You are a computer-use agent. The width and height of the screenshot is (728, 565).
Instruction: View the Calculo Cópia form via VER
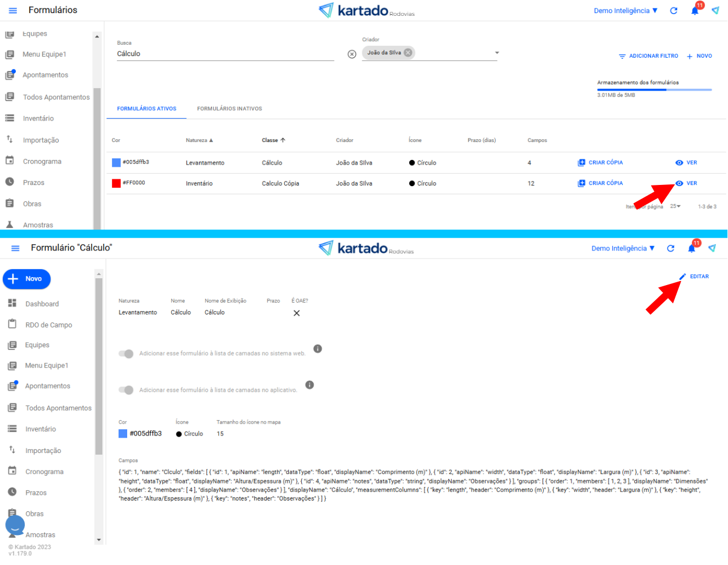(x=686, y=183)
